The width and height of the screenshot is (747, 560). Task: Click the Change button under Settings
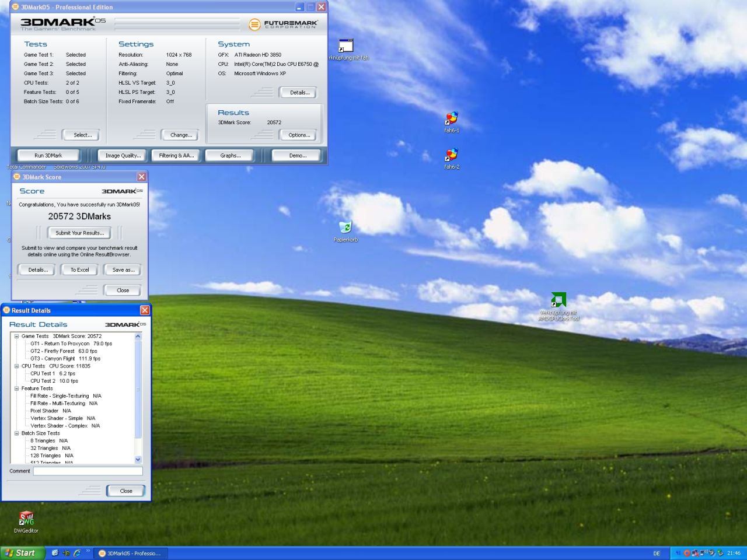click(x=181, y=135)
